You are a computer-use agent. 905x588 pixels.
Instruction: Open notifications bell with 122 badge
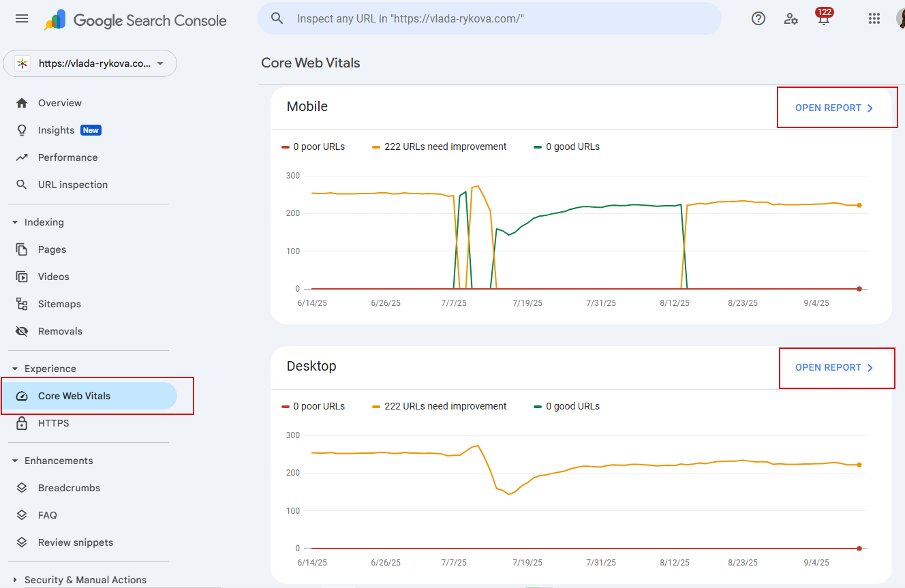pos(823,18)
